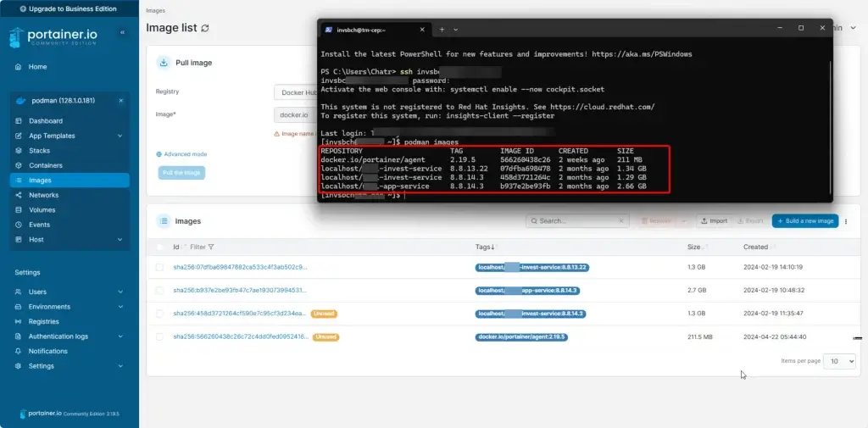Click the Dashboard icon in sidebar

point(19,120)
